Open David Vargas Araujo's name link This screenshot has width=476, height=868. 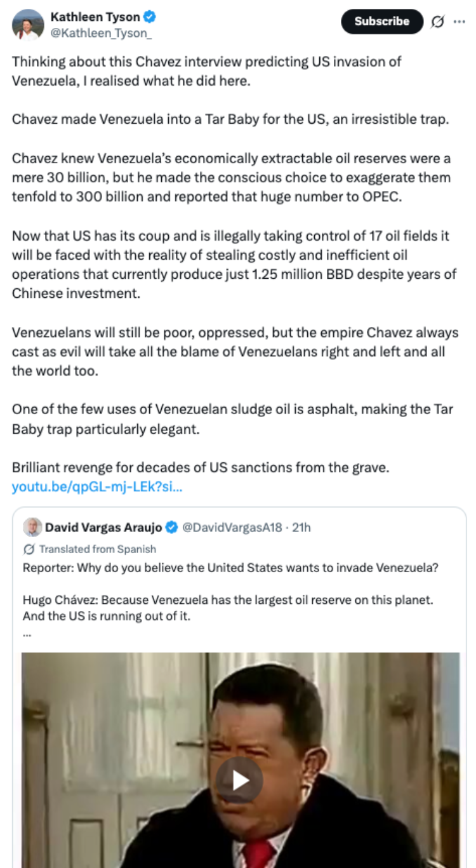click(103, 527)
